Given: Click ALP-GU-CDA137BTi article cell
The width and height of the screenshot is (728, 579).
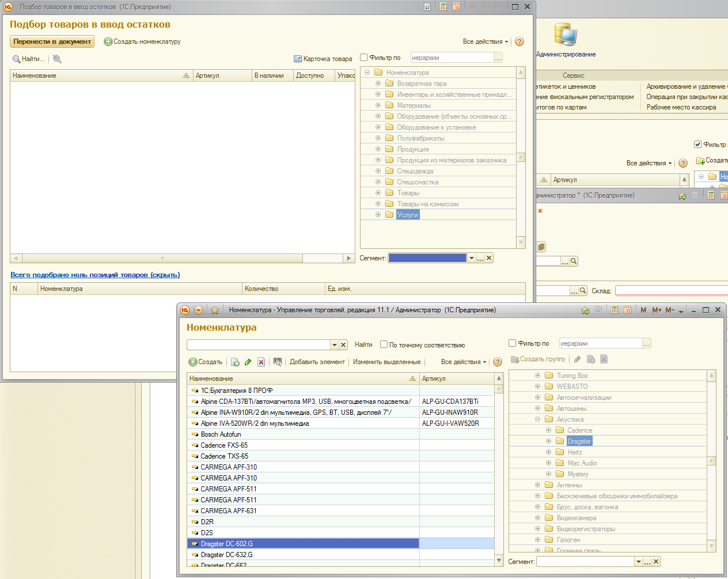Looking at the screenshot, I should (457, 402).
